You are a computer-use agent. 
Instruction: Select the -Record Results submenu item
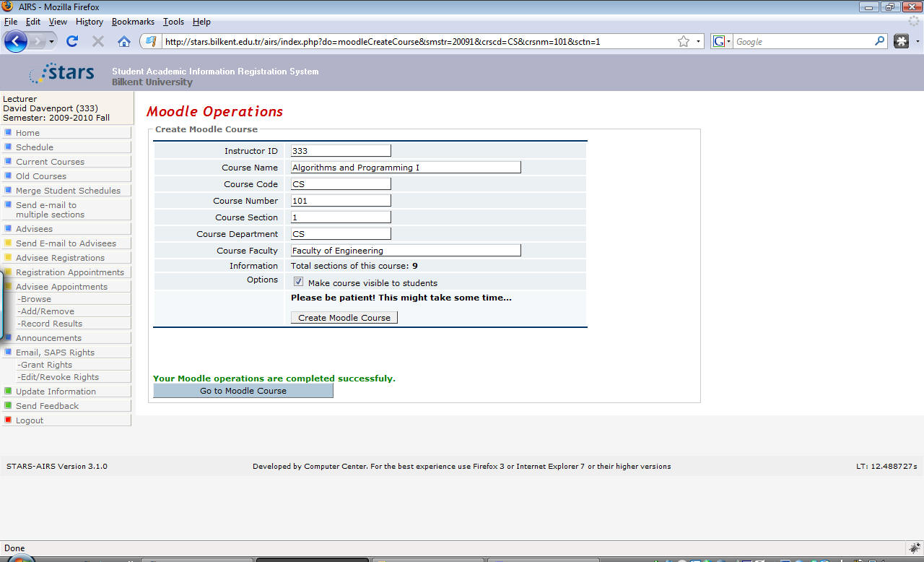[73, 324]
